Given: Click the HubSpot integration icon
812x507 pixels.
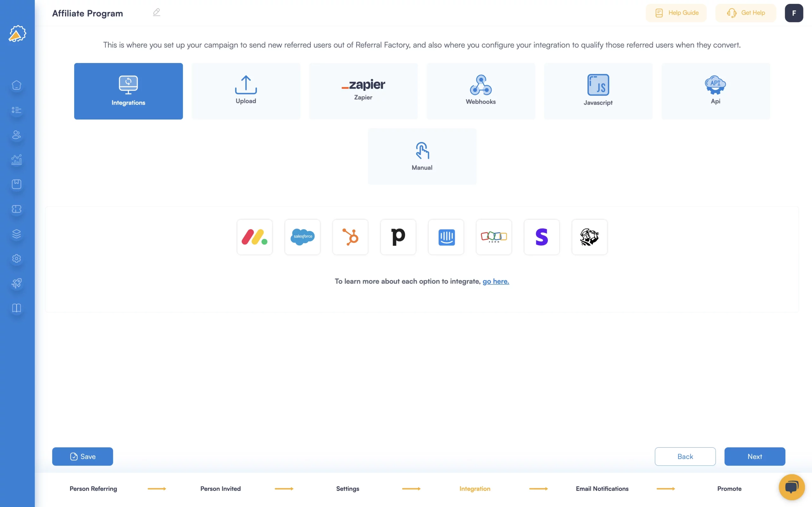Looking at the screenshot, I should coord(350,237).
